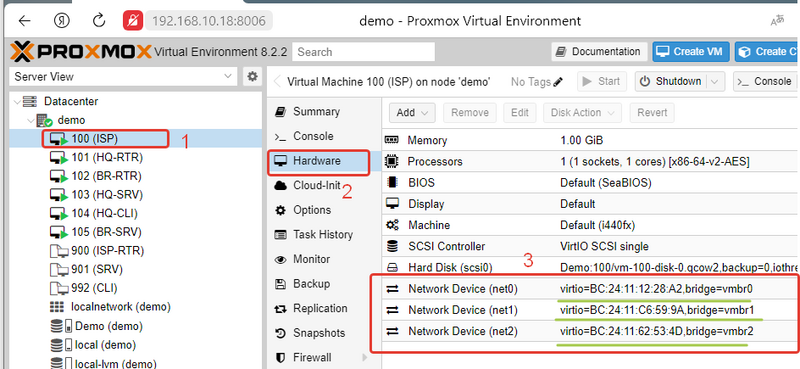Click the translate page icon
This screenshot has width=800, height=369.
tap(777, 21)
